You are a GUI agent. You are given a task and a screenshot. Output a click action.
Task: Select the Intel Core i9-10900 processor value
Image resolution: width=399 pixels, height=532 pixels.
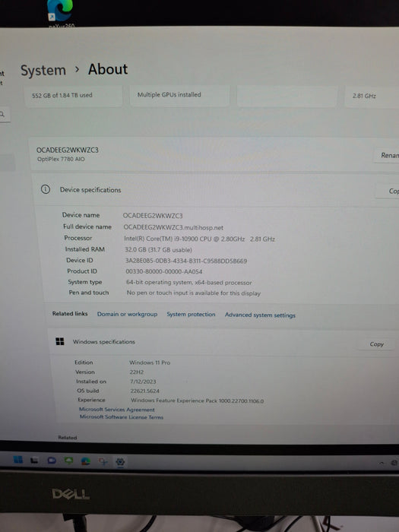(199, 239)
